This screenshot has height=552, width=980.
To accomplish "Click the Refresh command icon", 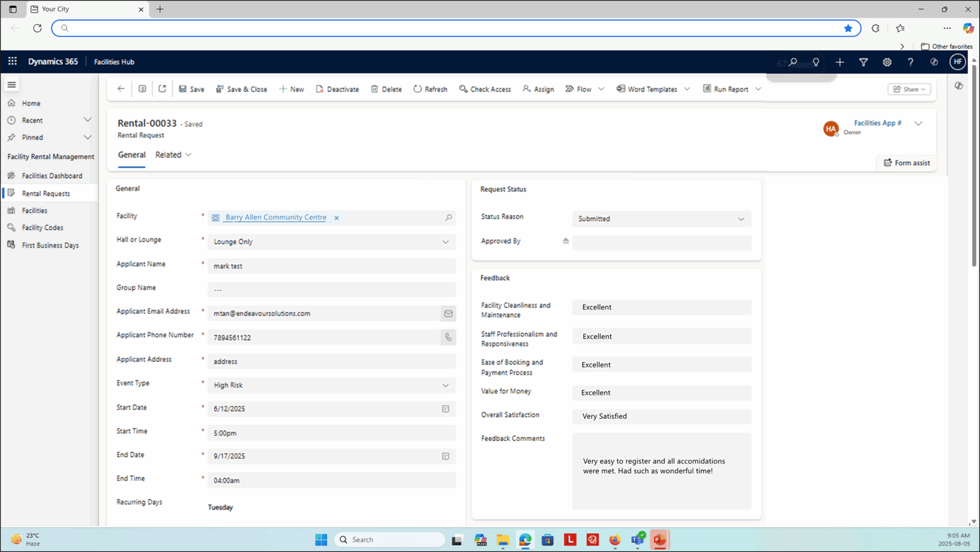I will 417,89.
